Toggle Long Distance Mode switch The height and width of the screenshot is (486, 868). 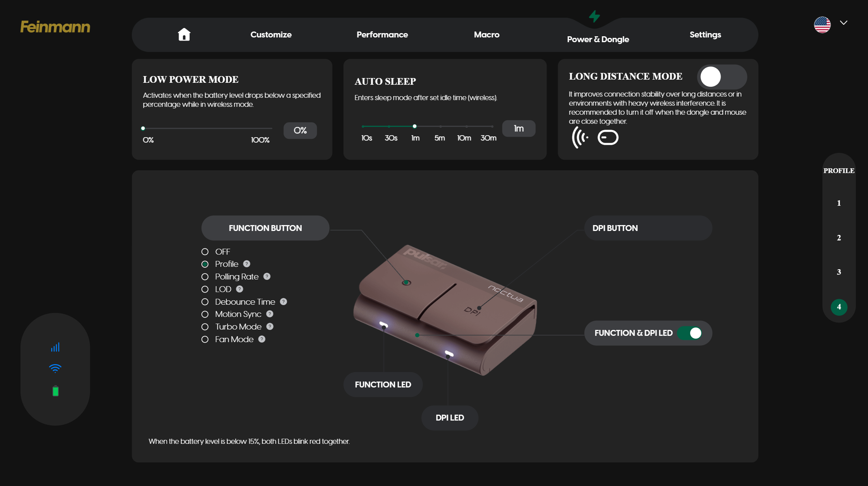pos(722,76)
